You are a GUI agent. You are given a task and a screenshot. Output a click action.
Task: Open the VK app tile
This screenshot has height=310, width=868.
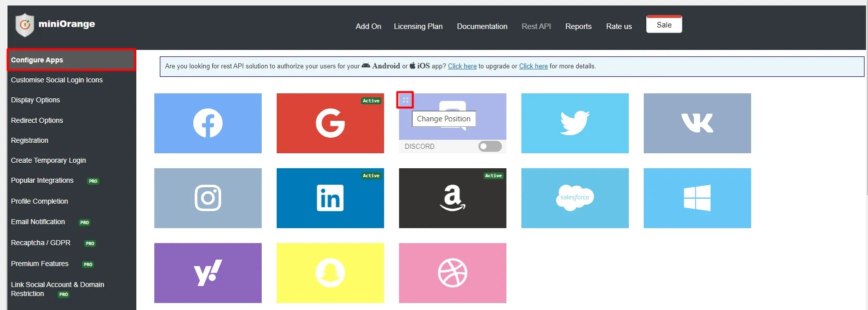click(697, 123)
